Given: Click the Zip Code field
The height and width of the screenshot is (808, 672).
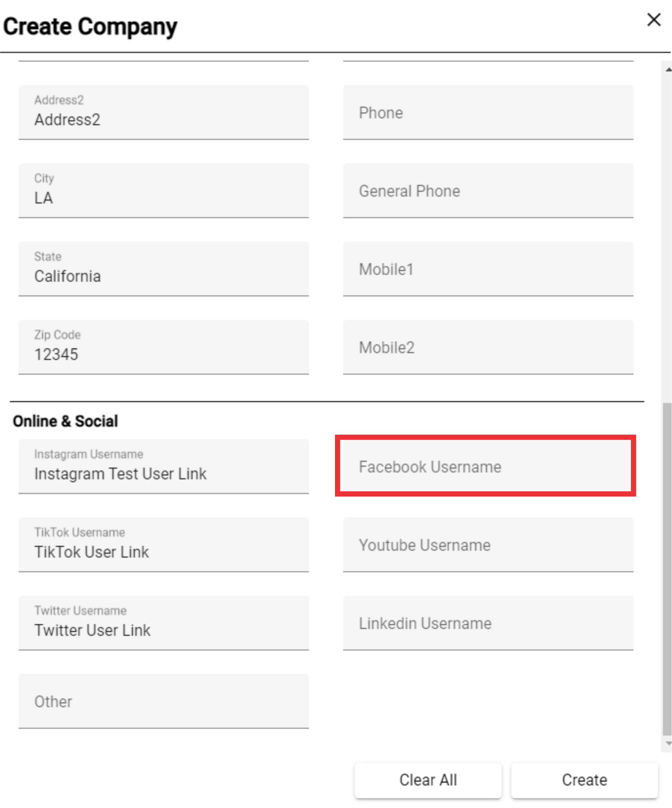Looking at the screenshot, I should 164,347.
